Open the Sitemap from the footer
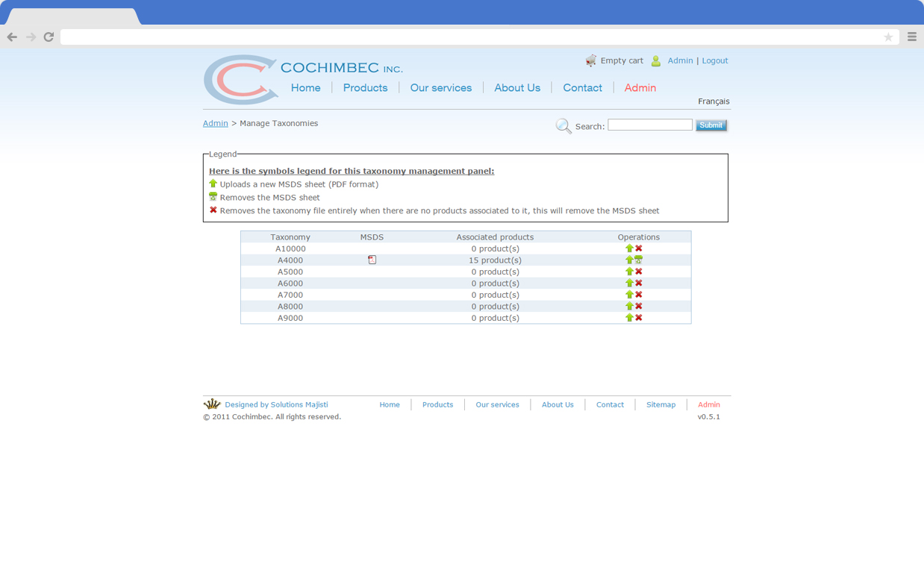Viewport: 924px width, 573px height. 661,404
